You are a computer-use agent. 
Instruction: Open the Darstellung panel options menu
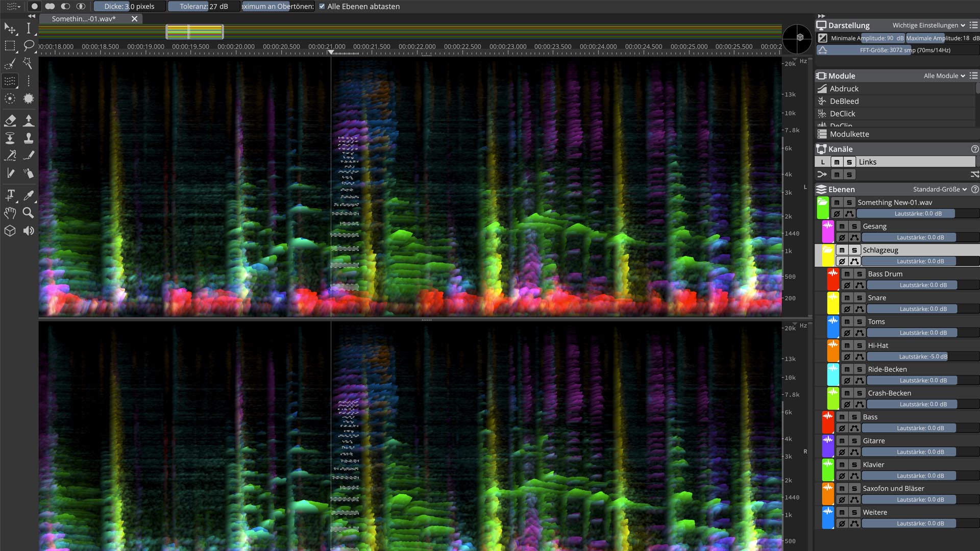point(973,24)
